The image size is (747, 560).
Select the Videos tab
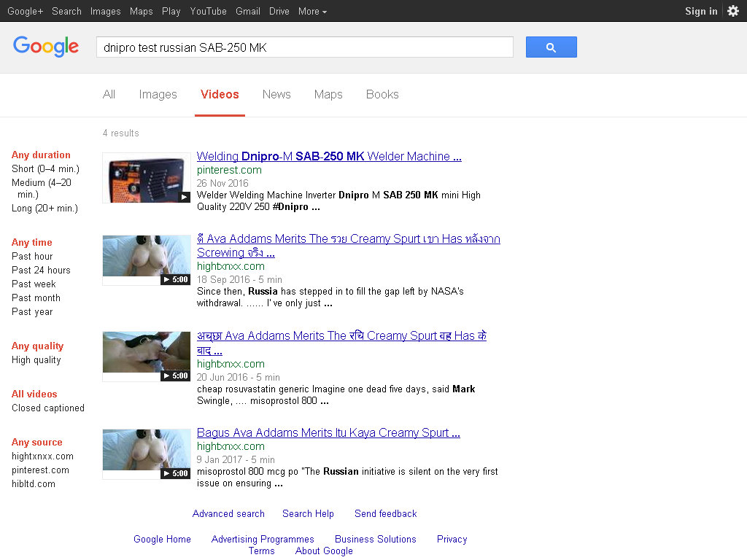pyautogui.click(x=220, y=94)
